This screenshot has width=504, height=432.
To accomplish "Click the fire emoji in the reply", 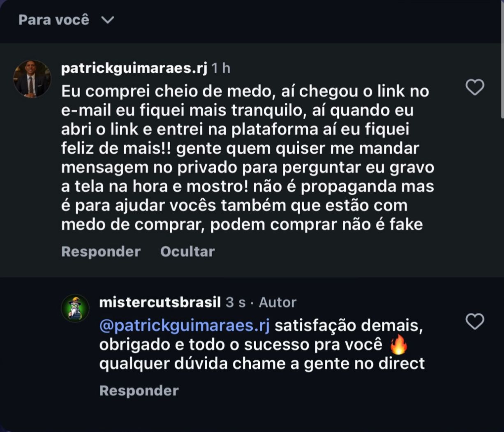I will tap(398, 344).
